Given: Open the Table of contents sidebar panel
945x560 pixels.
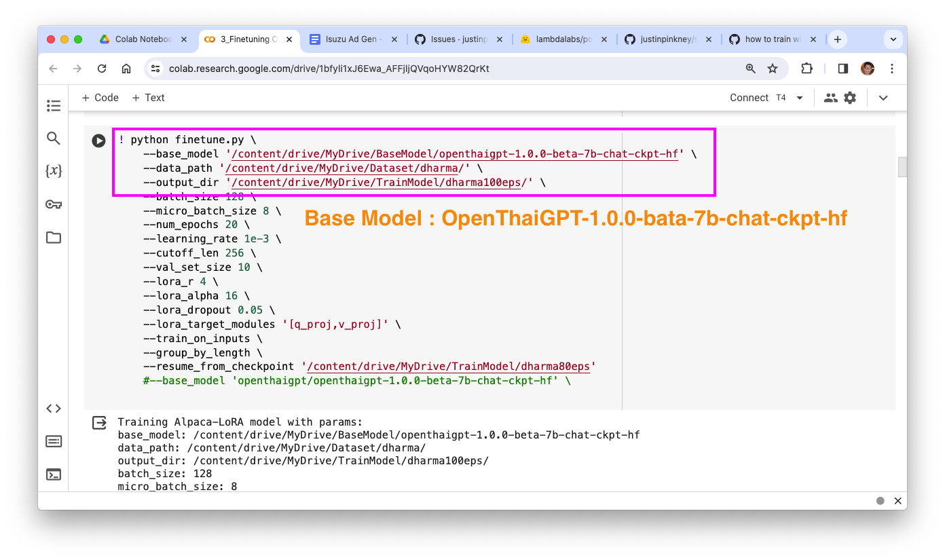Looking at the screenshot, I should (54, 106).
